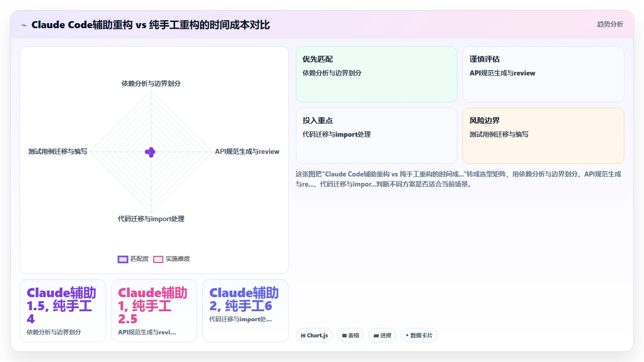The height and width of the screenshot is (362, 644).
Task: Click the radar axis label API规范生成与review
Action: click(x=247, y=151)
